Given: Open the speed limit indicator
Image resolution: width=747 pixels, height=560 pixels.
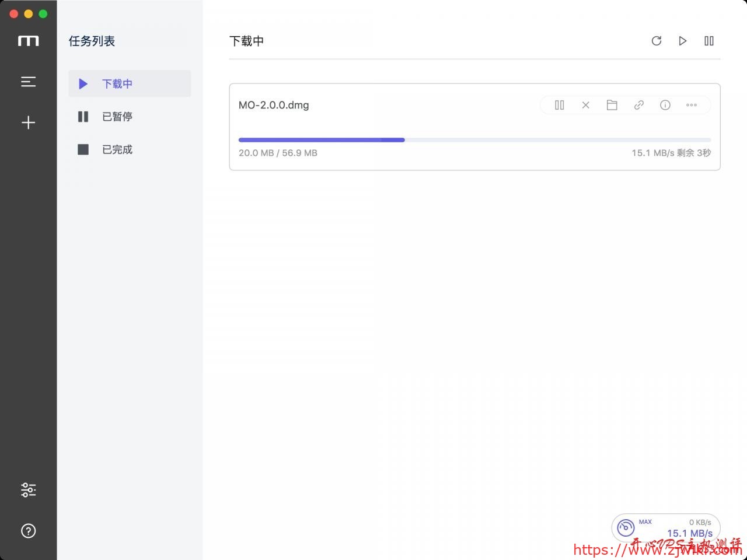Looking at the screenshot, I should point(626,527).
